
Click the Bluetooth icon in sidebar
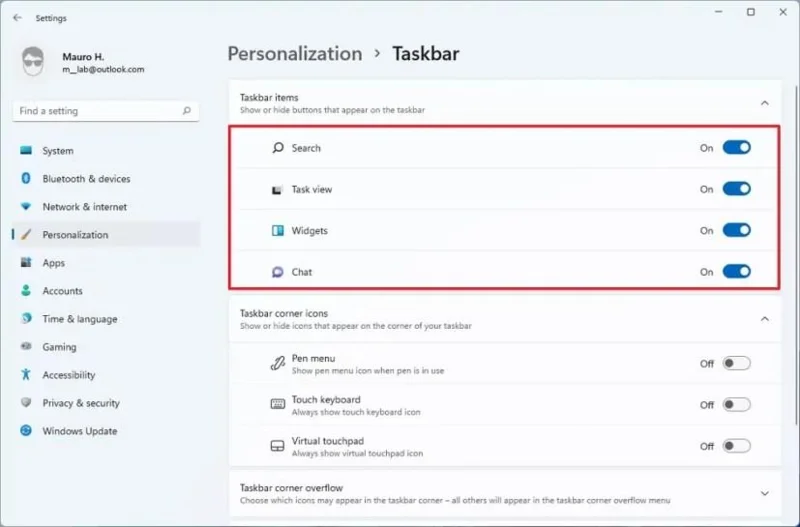point(26,179)
